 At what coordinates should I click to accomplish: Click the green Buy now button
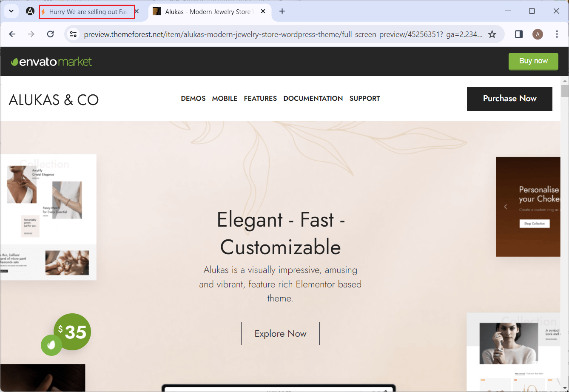point(533,61)
